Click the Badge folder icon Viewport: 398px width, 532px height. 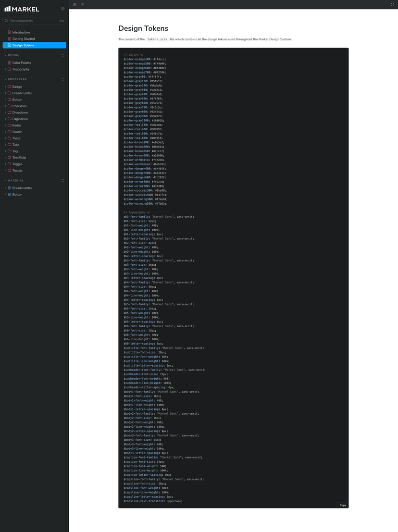click(x=10, y=87)
